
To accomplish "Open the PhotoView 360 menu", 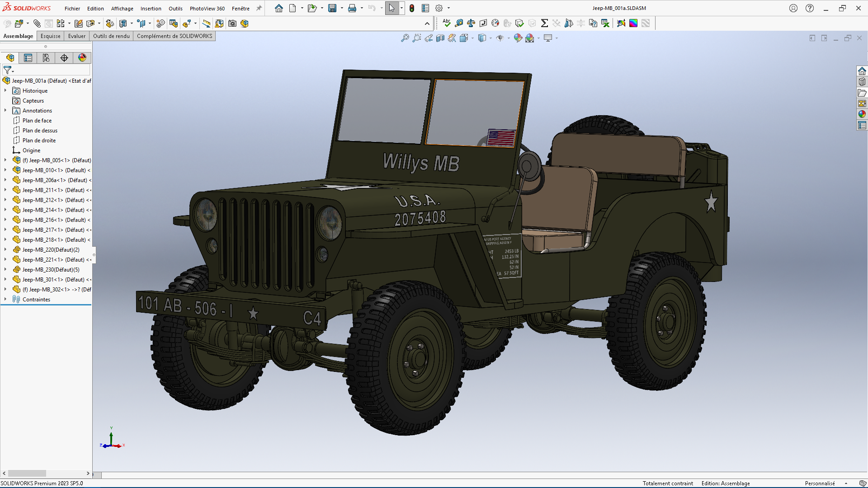I will pos(207,9).
